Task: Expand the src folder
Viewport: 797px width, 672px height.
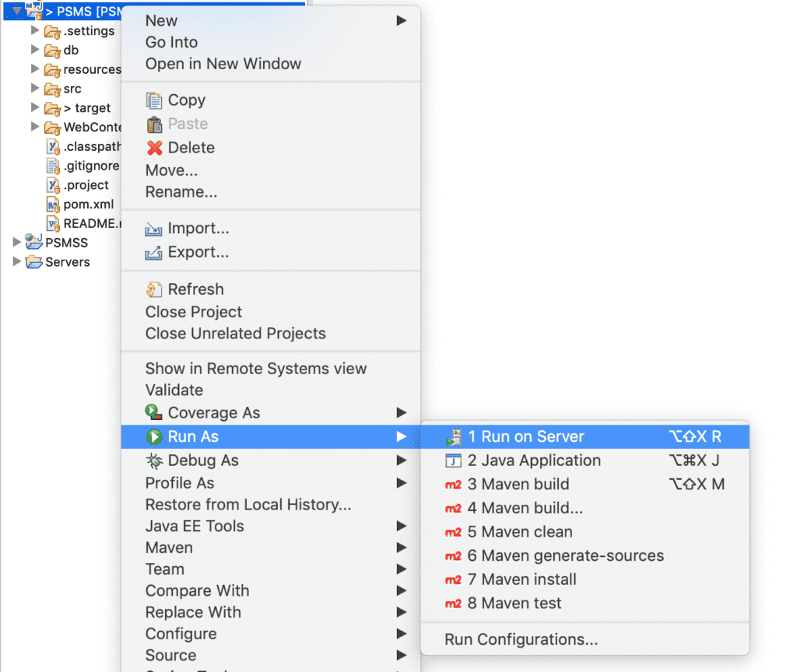Action: 34,89
